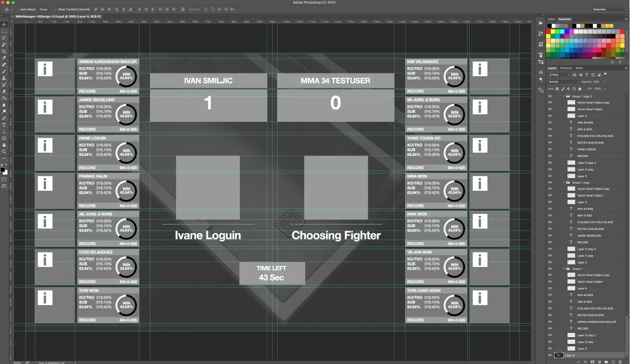The height and width of the screenshot is (364, 630).
Task: Select the Move tool in the toolbar
Action: [4, 24]
